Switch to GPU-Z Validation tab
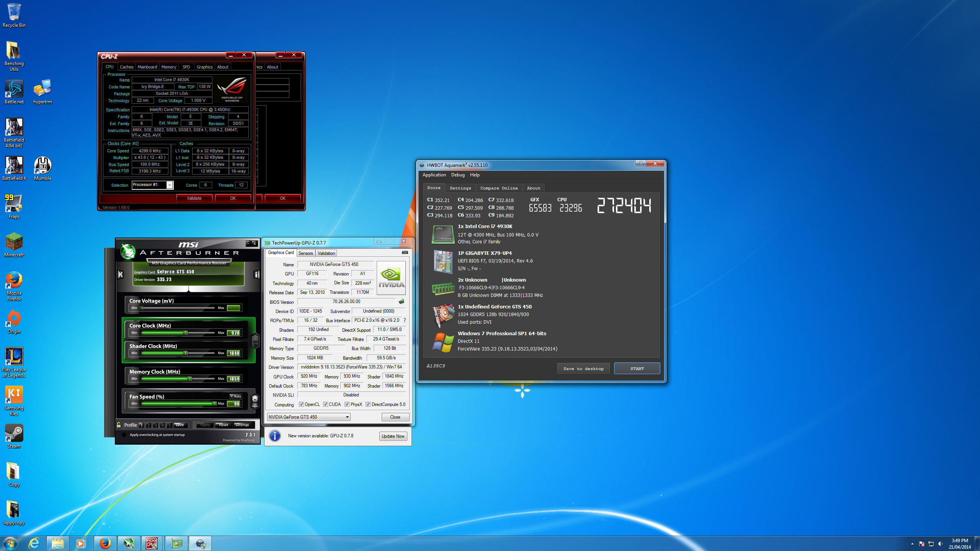This screenshot has width=980, height=551. click(326, 253)
